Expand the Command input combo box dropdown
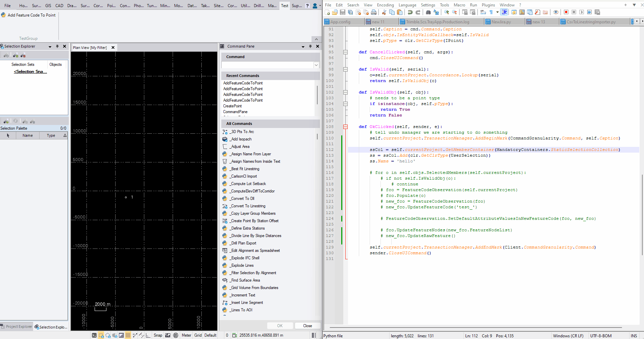This screenshot has height=339, width=644. tap(316, 65)
